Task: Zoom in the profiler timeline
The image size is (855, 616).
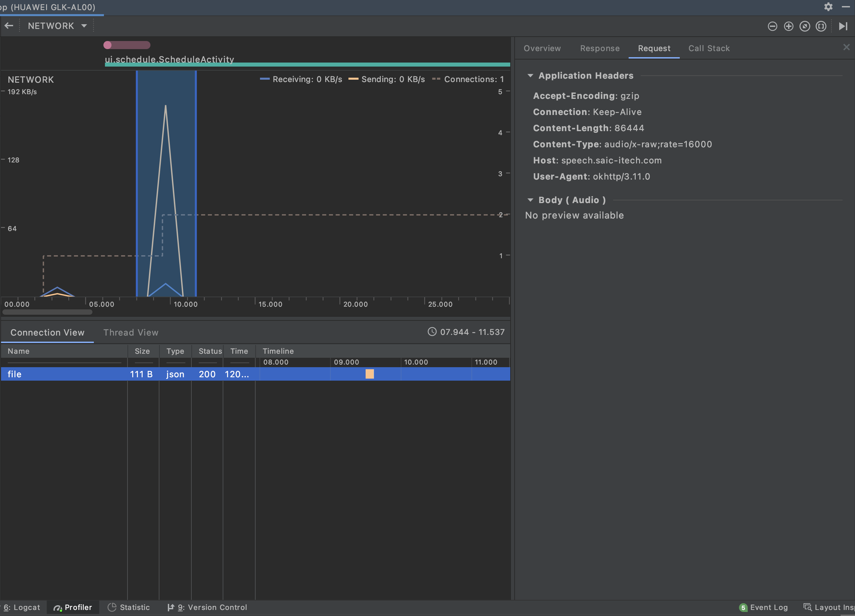Action: pos(788,26)
